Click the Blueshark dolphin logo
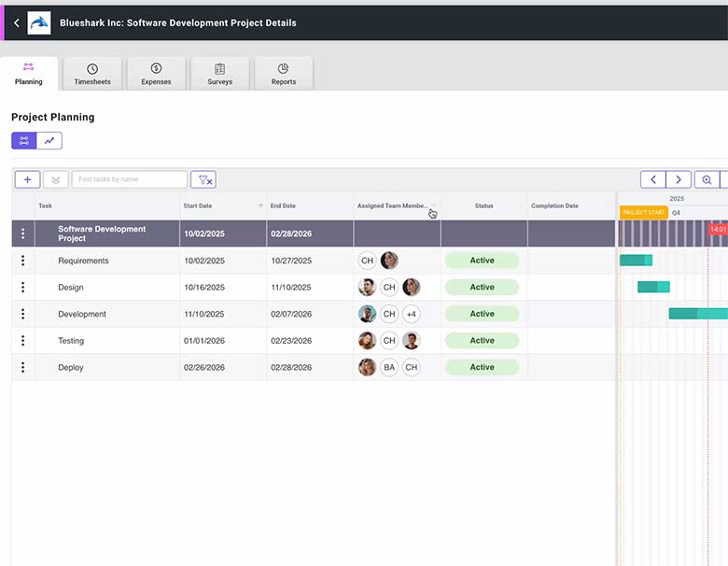 pyautogui.click(x=39, y=22)
